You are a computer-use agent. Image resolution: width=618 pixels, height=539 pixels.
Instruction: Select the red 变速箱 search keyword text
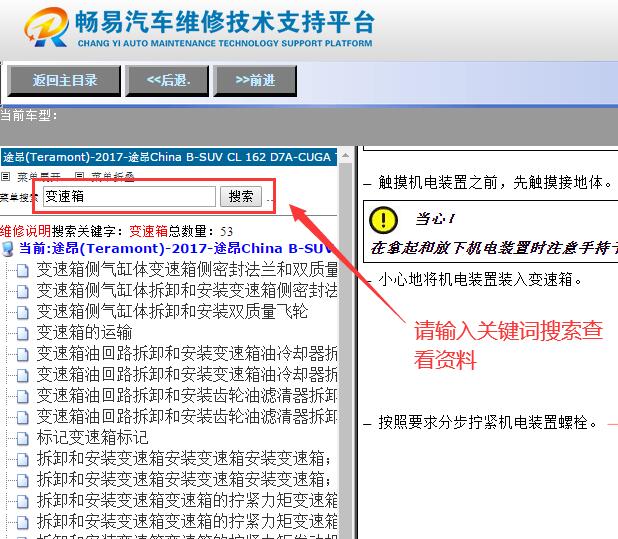149,231
